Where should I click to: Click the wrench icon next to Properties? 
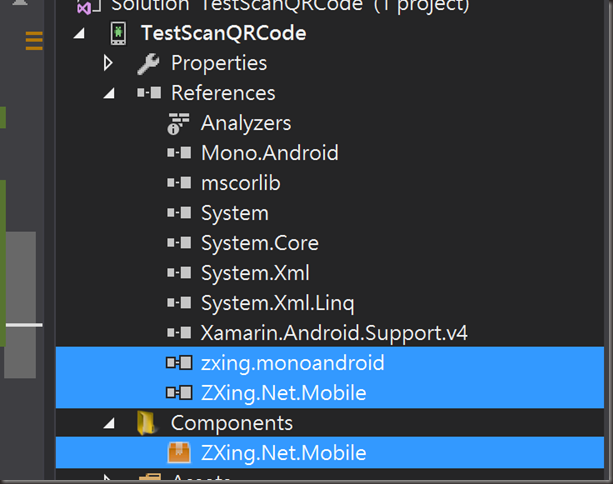click(x=147, y=63)
